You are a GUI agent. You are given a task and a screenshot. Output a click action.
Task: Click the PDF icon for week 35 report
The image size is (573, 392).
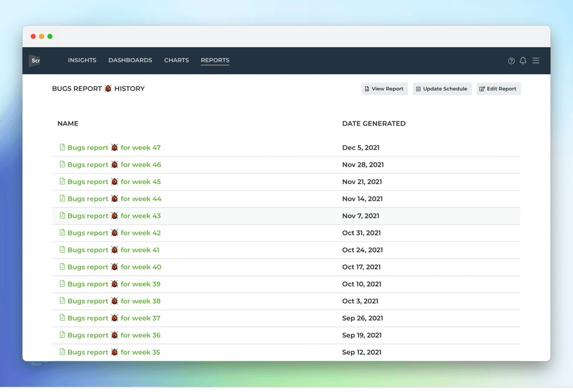[x=62, y=352]
